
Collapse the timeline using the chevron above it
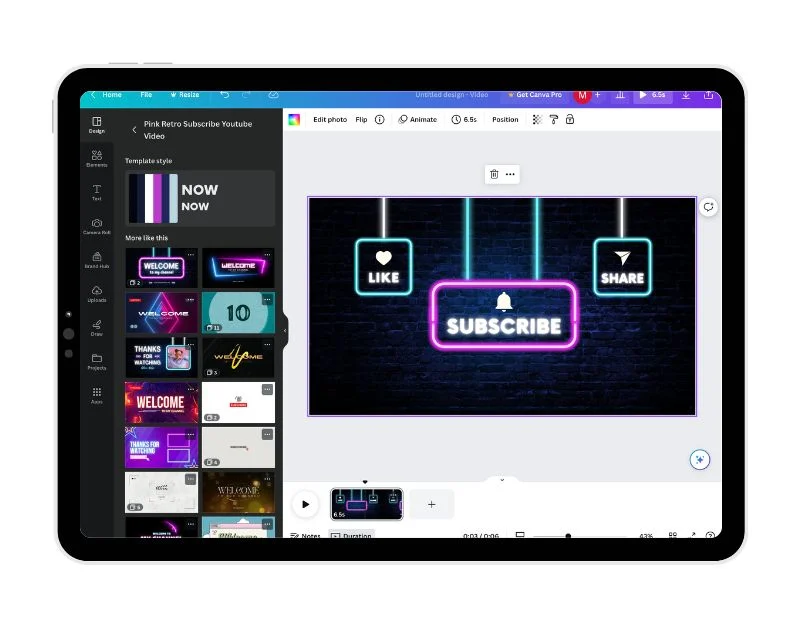(x=502, y=481)
